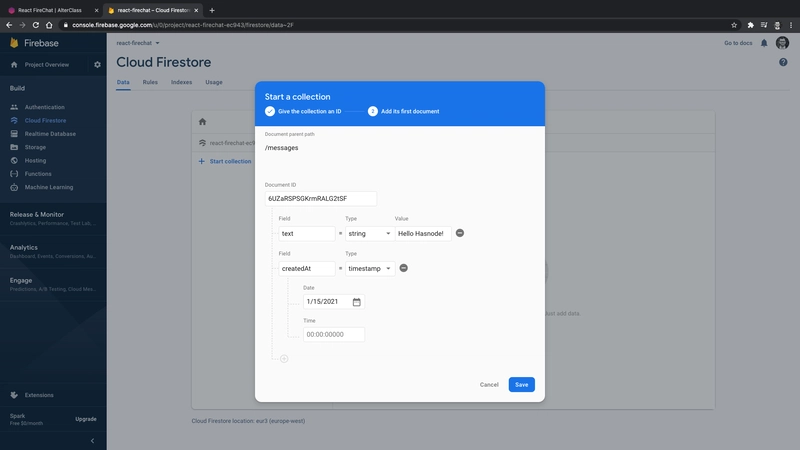Open the string type dropdown
The image size is (800, 450).
(x=370, y=234)
